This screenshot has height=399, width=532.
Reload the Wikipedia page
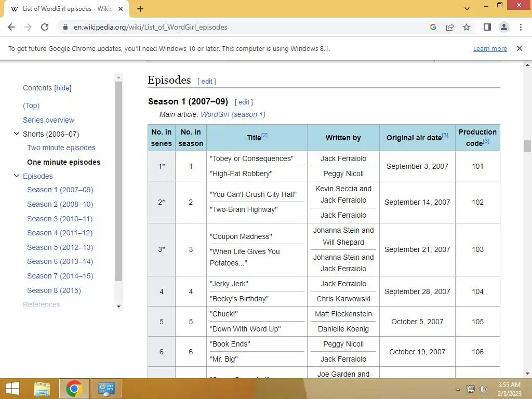[x=45, y=27]
